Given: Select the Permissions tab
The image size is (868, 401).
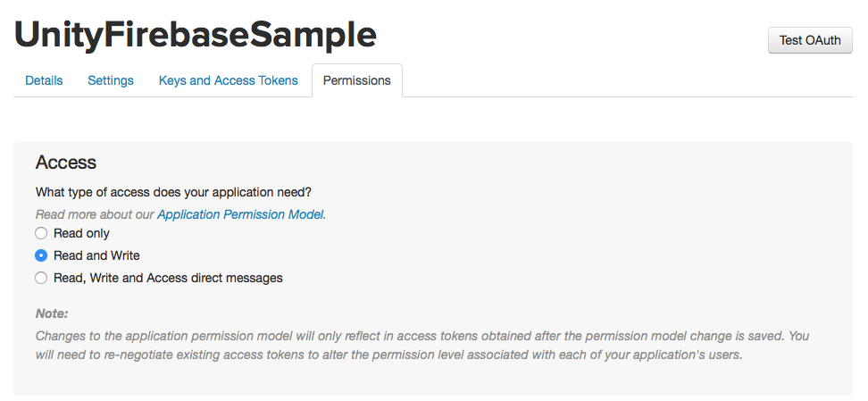Looking at the screenshot, I should [x=356, y=80].
